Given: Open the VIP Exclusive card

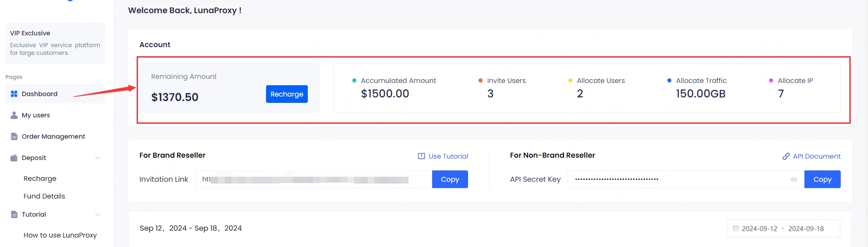Looking at the screenshot, I should 55,43.
